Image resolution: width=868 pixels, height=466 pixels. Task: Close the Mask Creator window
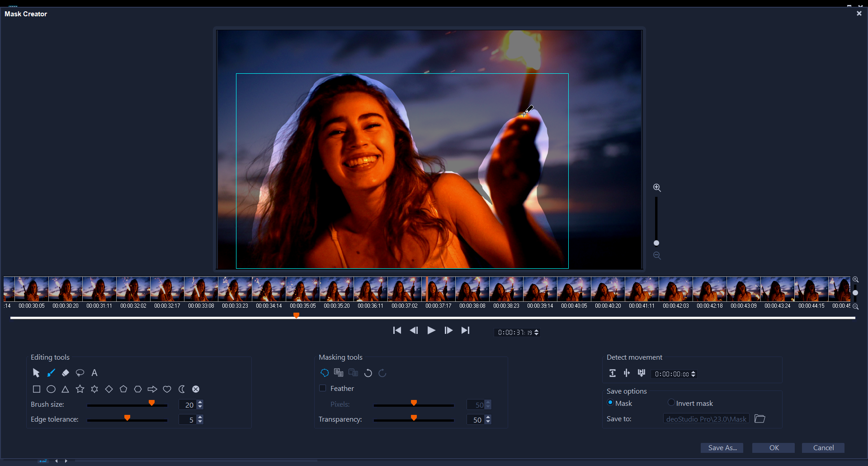tap(859, 14)
